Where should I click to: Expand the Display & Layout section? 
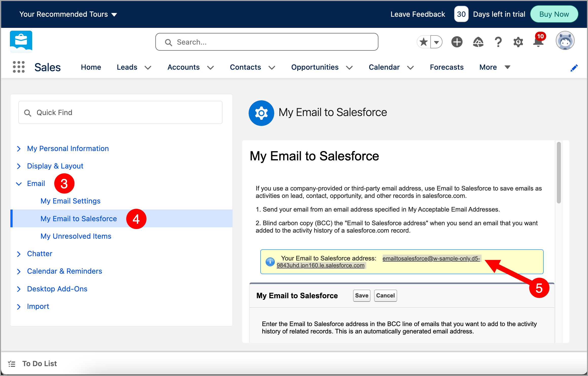[19, 166]
